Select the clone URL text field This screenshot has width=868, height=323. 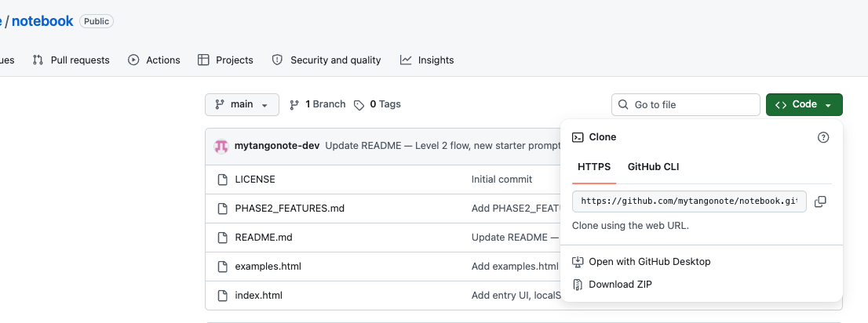689,201
